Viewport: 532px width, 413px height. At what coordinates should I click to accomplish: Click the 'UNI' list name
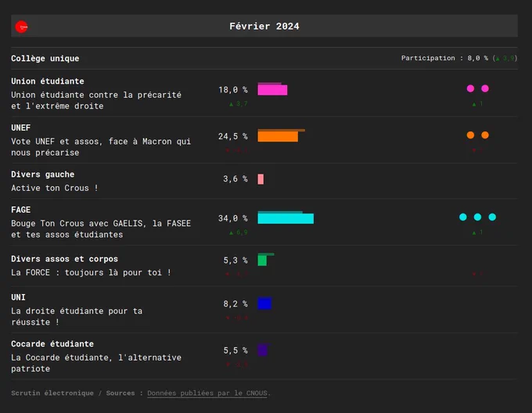[x=18, y=297]
